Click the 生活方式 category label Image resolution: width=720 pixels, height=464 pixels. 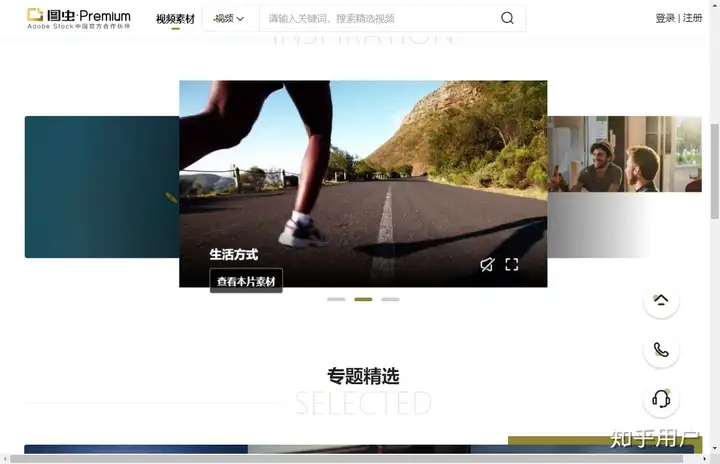coord(234,255)
